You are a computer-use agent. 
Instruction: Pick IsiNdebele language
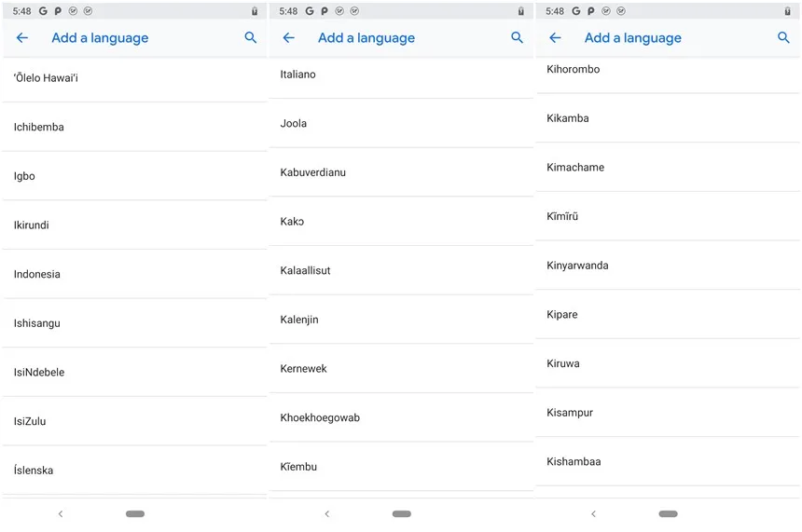coord(135,372)
